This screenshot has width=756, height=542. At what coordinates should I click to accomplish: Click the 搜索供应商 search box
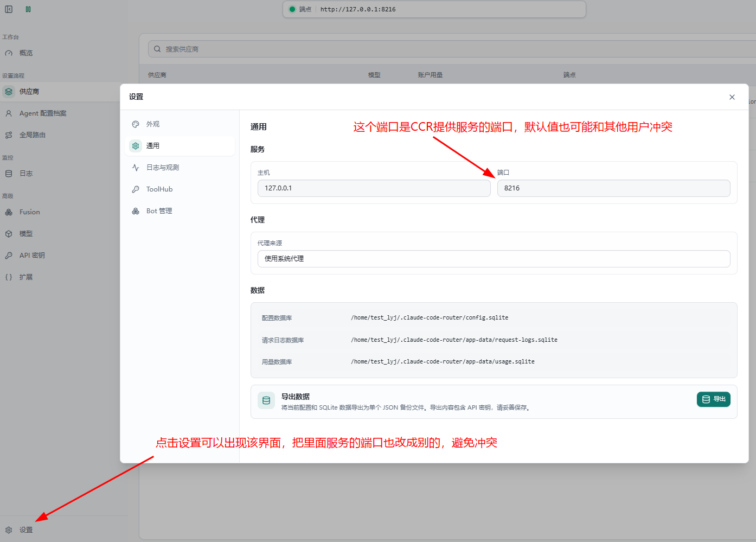pyautogui.click(x=452, y=49)
